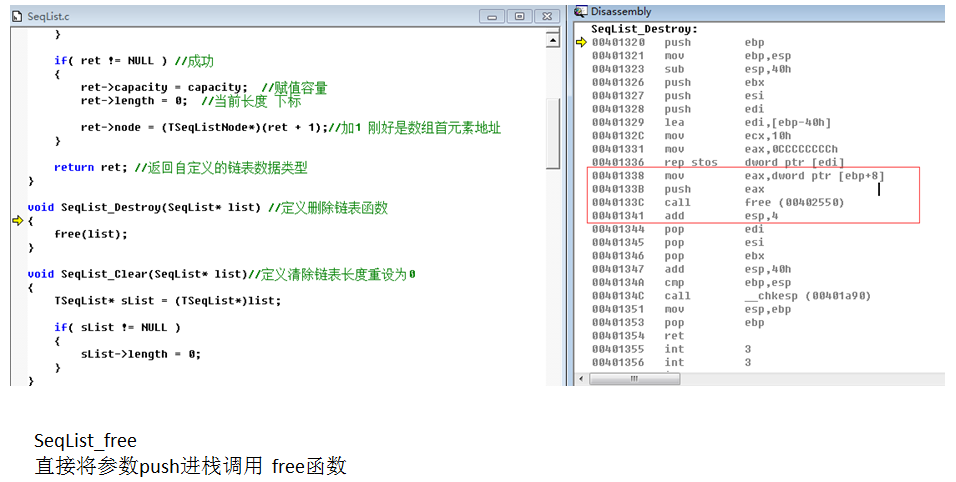Click disassembly row 00401323 sub esp,40h
The image size is (956, 482).
(691, 69)
